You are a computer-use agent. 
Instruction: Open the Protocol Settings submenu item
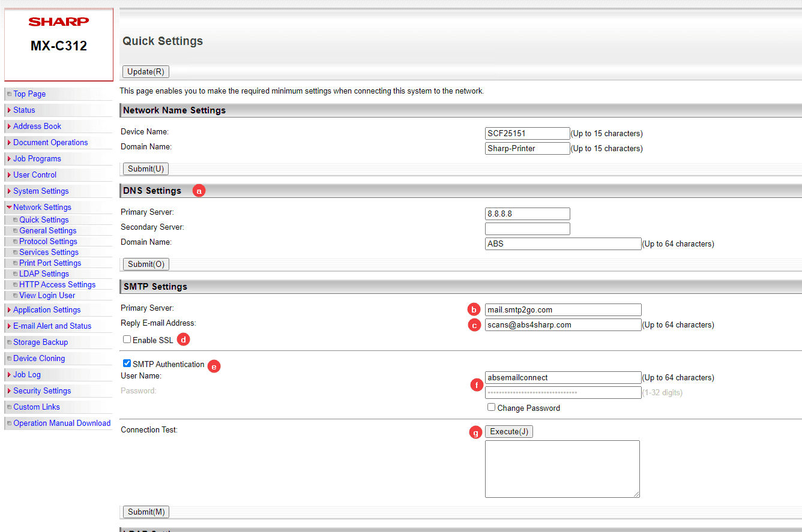click(x=48, y=242)
